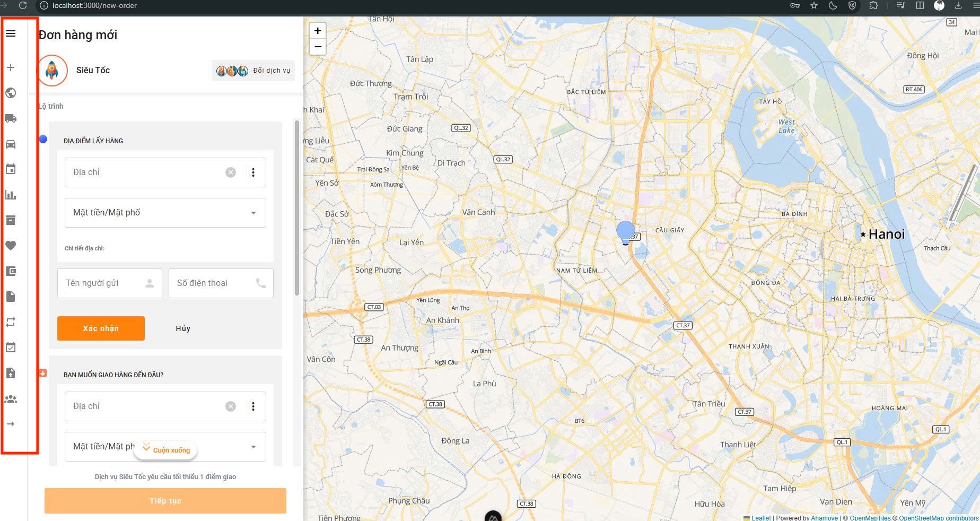Viewport: 980px width, 521px height.
Task: Click the repeat arrows sidebar icon
Action: coord(11,322)
